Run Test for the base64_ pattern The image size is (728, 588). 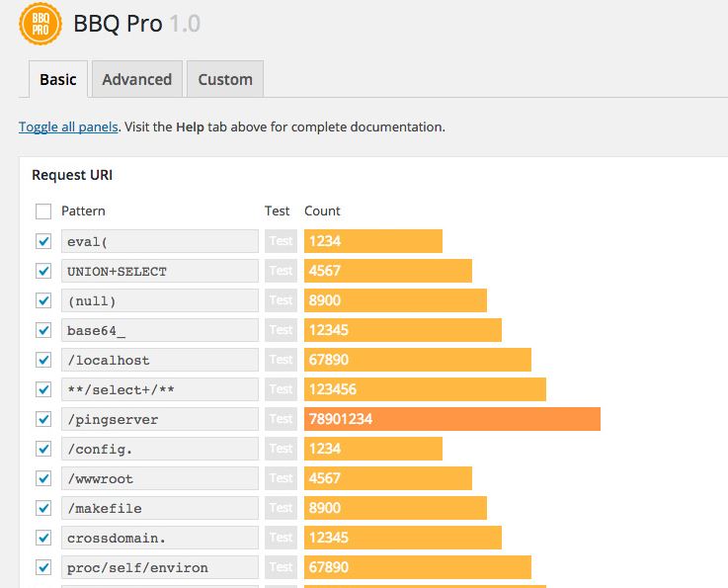tap(281, 330)
